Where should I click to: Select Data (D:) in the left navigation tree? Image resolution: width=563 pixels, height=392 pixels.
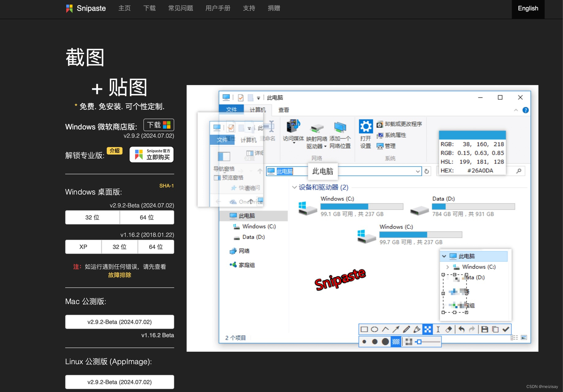point(249,237)
